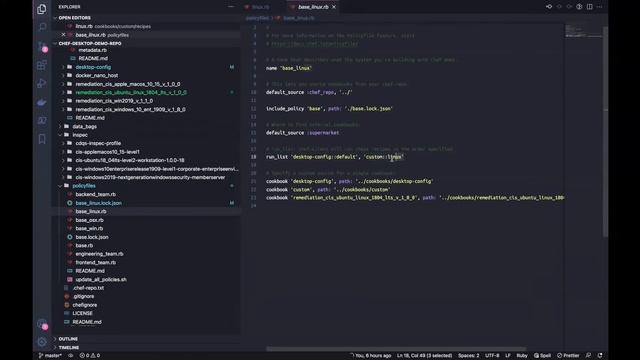Open update_all_policies.sh file
This screenshot has width=640, height=360.
pos(101,280)
